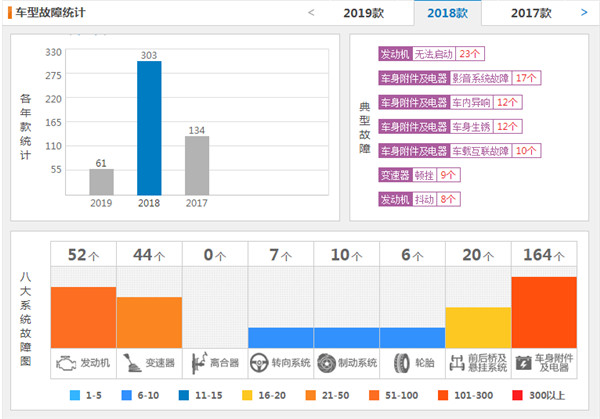Click the 2019 x-axis label
The height and width of the screenshot is (419, 600).
click(x=101, y=203)
